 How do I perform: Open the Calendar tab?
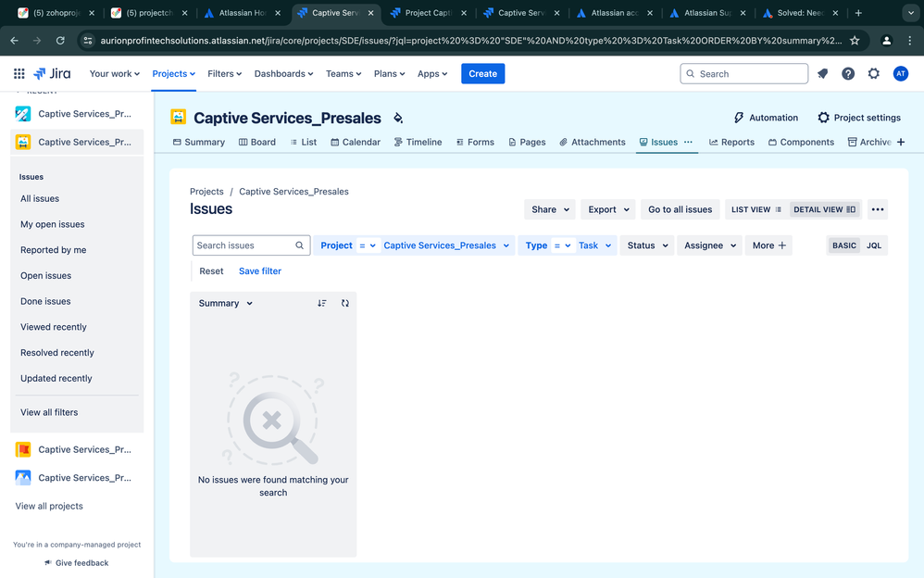coord(356,142)
